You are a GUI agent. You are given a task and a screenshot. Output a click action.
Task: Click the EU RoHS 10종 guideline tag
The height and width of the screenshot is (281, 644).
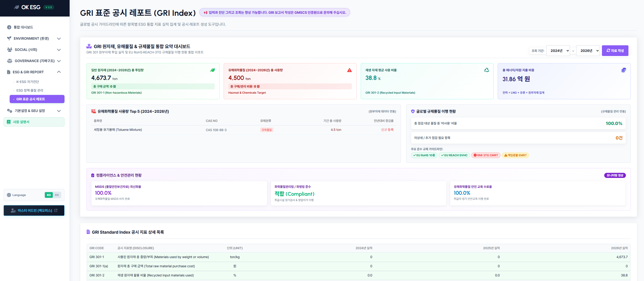tap(424, 155)
